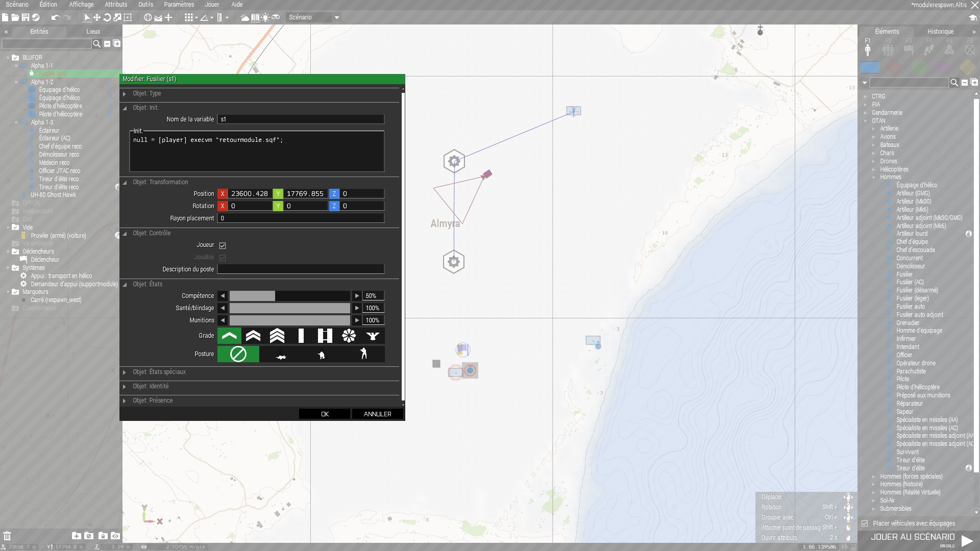
Task: Open the Scénario menu
Action: click(17, 5)
